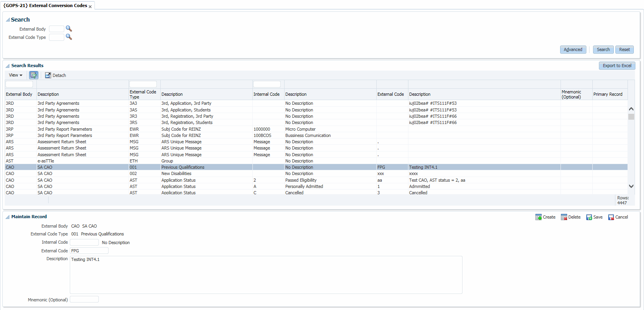644x310 pixels.
Task: Click the Export to Excel button
Action: [x=617, y=66]
